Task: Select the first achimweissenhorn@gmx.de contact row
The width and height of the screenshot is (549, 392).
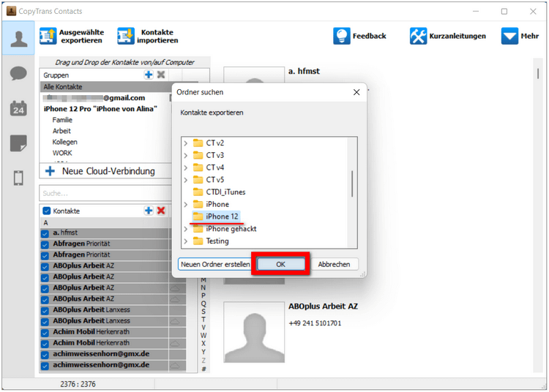Action: pos(113,354)
